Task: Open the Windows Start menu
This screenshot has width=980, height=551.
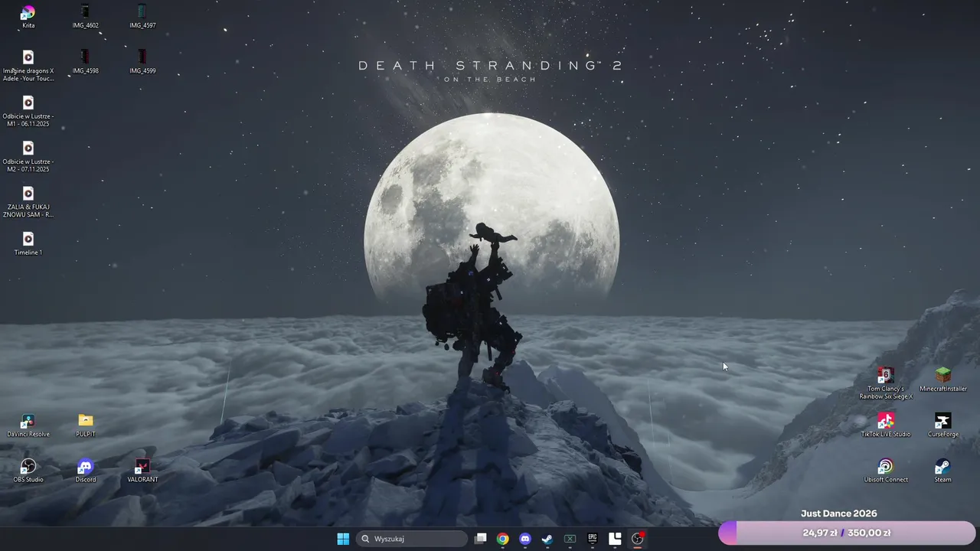Action: (343, 539)
